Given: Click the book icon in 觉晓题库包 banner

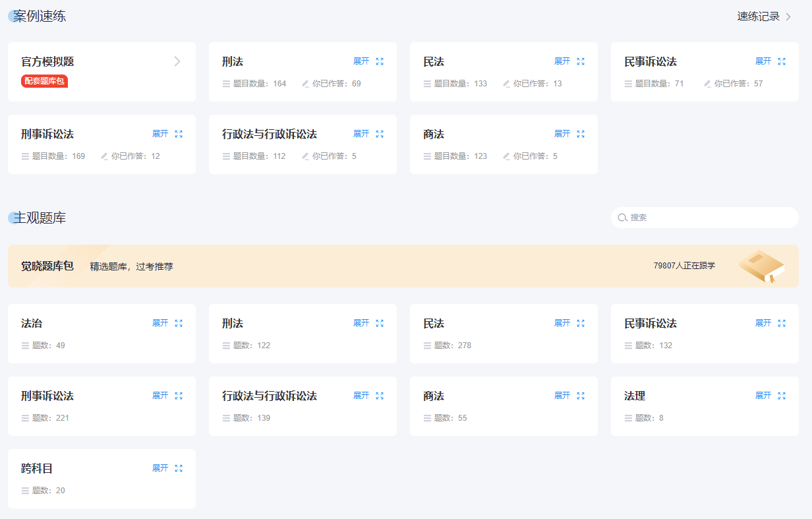Looking at the screenshot, I should point(761,266).
